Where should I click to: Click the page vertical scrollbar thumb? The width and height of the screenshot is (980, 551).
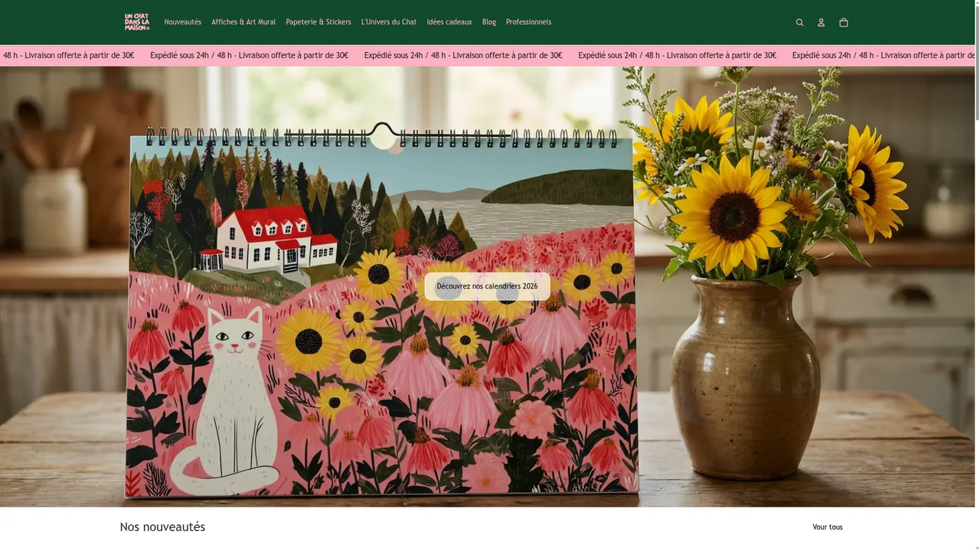[x=977, y=61]
